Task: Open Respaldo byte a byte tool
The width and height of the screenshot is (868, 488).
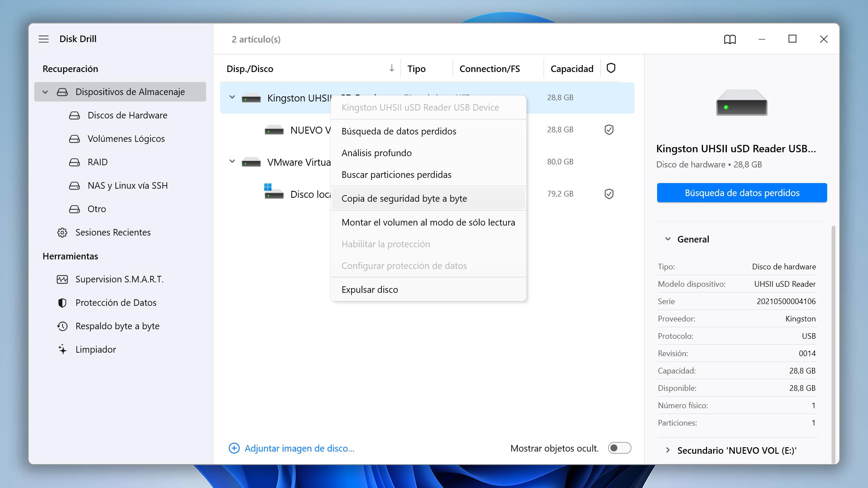Action: 120,326
